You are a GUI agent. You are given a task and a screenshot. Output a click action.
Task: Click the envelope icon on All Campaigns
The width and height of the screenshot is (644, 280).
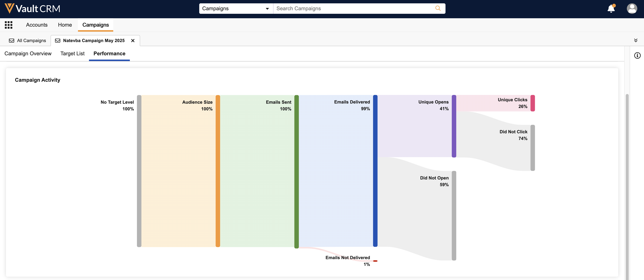pyautogui.click(x=12, y=41)
